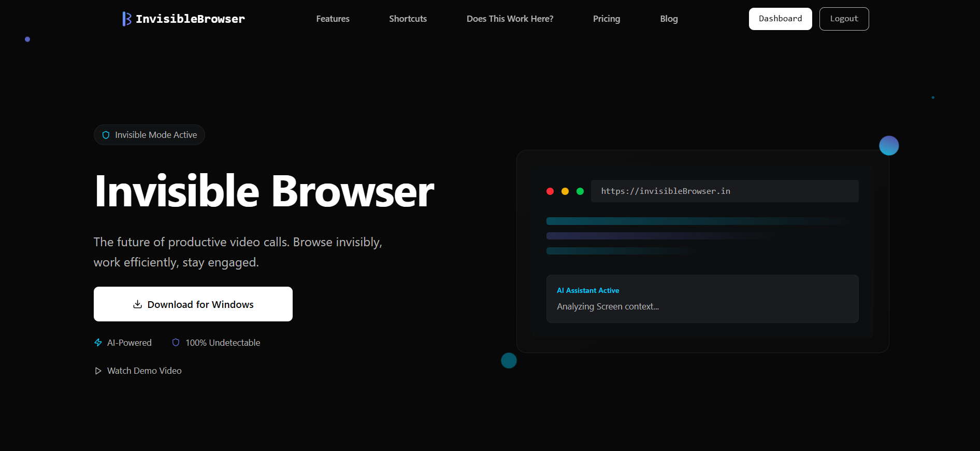Go to the Pricing page
The image size is (980, 451).
click(607, 19)
